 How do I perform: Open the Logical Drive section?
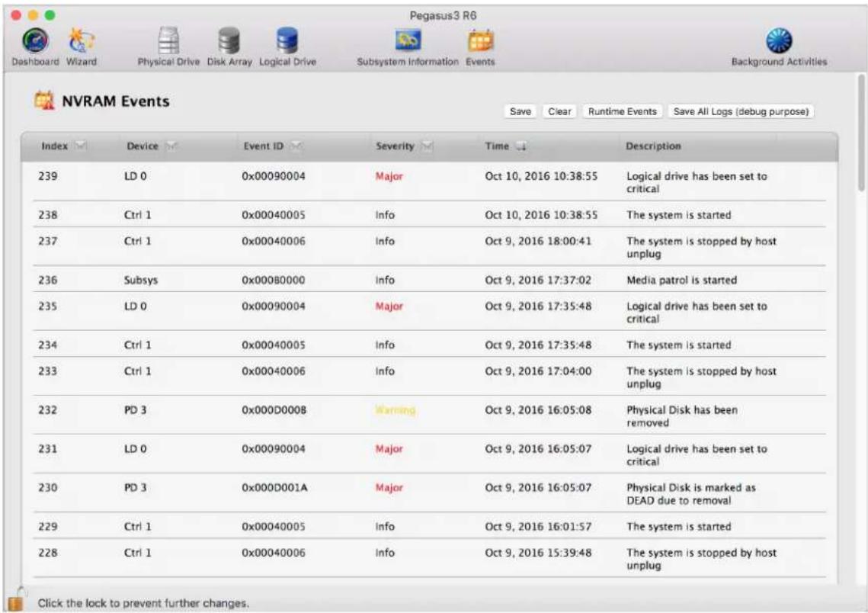coord(287,47)
